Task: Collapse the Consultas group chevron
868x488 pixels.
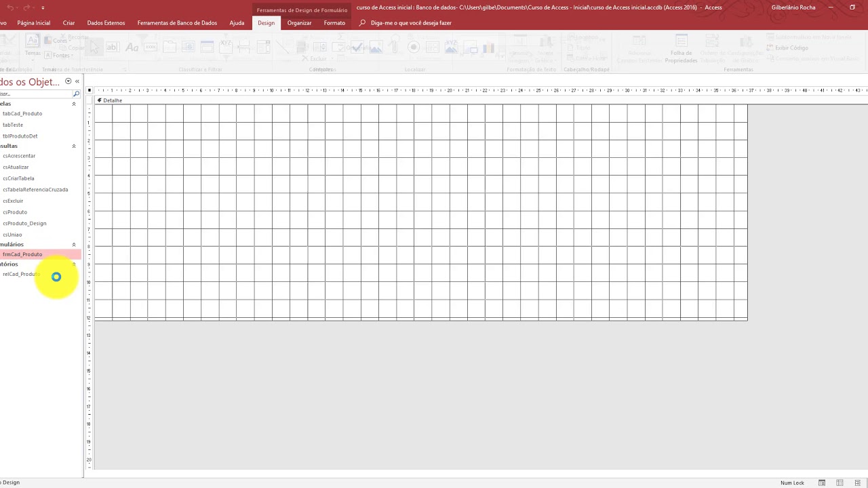Action: point(74,146)
